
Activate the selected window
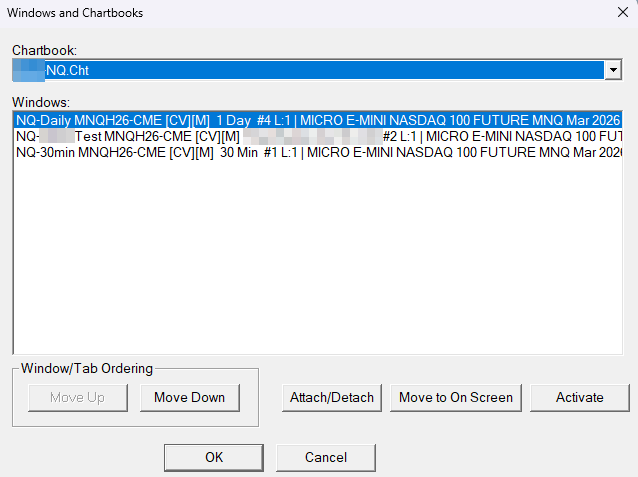pos(580,397)
